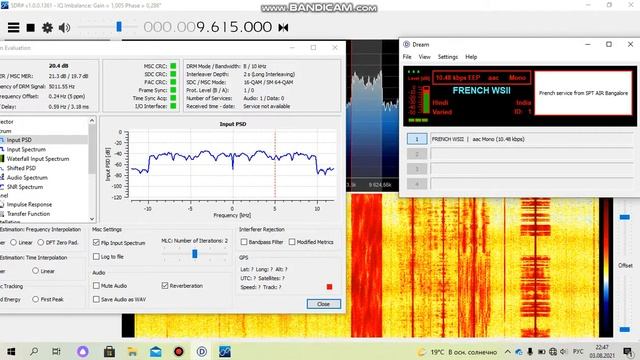This screenshot has height=360, width=640.
Task: Open the SDR# hamburger menu
Action: [x=13, y=27]
